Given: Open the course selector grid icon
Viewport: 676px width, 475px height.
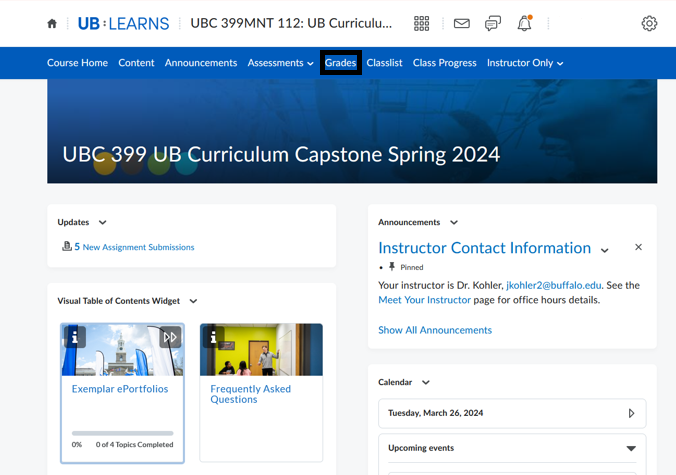Looking at the screenshot, I should tap(421, 23).
